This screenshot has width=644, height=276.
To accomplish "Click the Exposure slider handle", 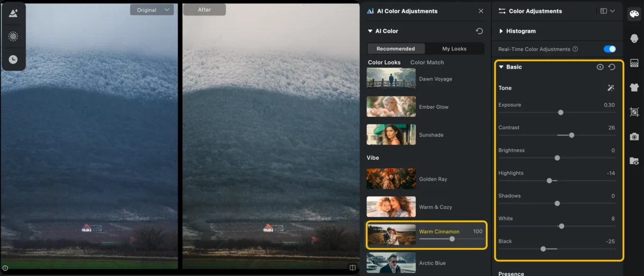I will 561,113.
